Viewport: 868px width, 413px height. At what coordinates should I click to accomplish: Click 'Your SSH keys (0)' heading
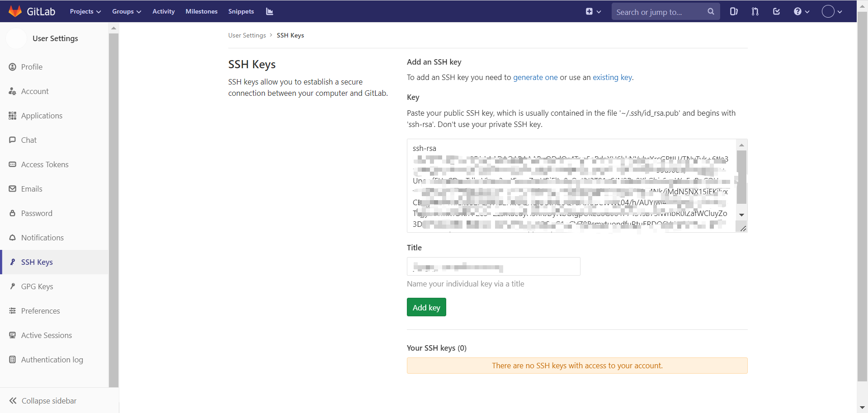pyautogui.click(x=437, y=348)
